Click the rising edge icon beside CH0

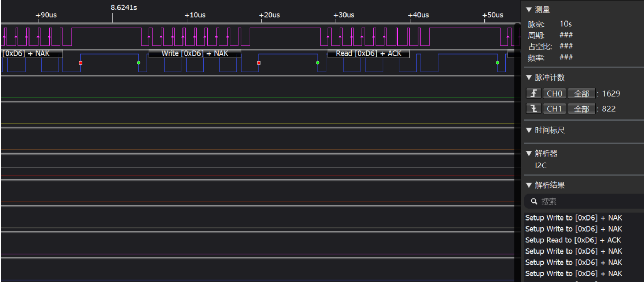(x=533, y=93)
